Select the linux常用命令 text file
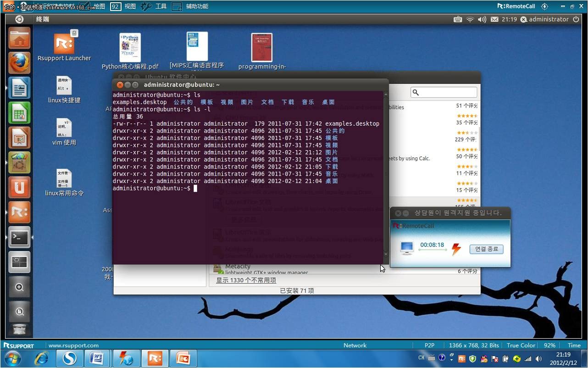 [64, 183]
